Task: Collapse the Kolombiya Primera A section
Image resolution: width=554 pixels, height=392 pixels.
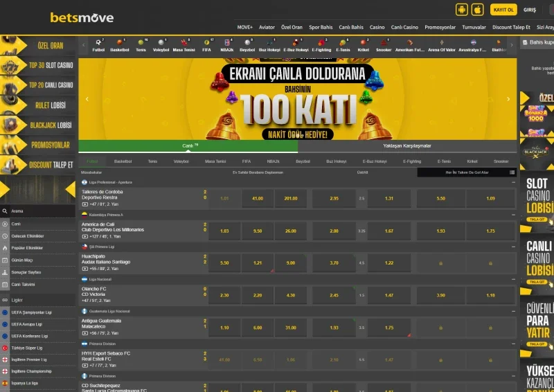Action: pyautogui.click(x=513, y=215)
